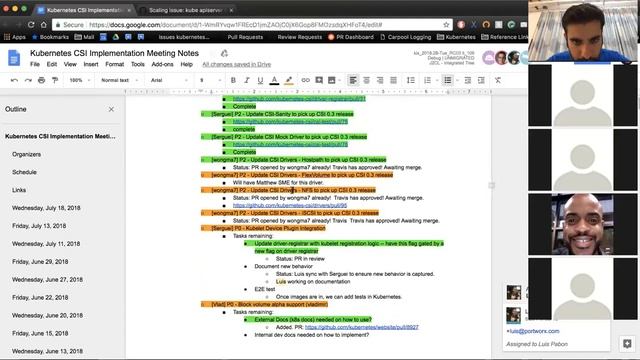Open the Pull Requests bookmark
The height and width of the screenshot is (360, 640).
coord(245,37)
